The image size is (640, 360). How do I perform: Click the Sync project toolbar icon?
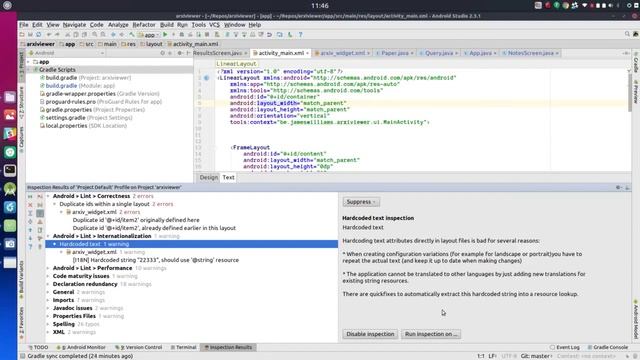coord(39,35)
